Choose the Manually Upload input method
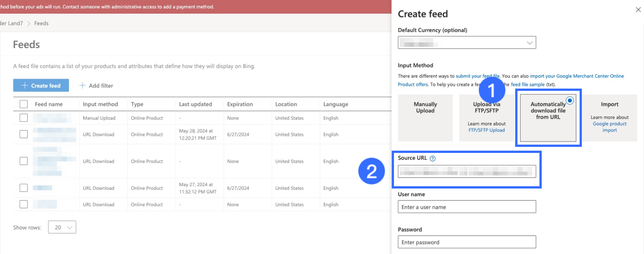The height and width of the screenshot is (254, 644). click(x=425, y=118)
